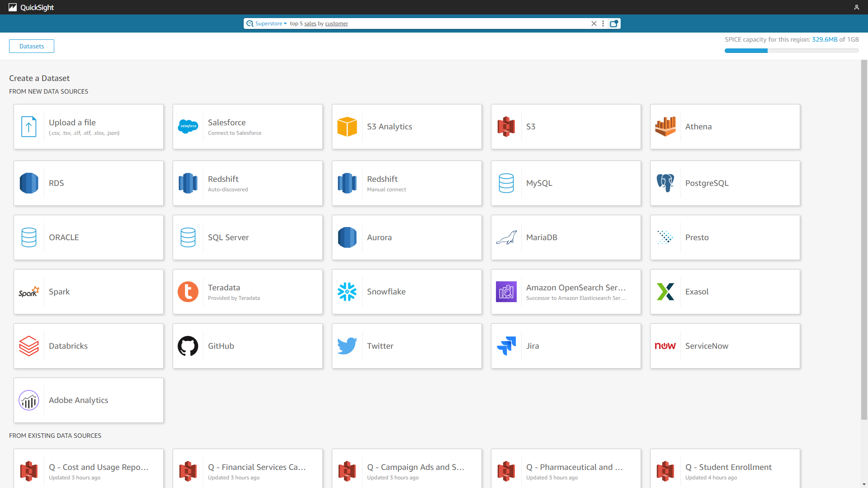The width and height of the screenshot is (868, 488).
Task: Click the Q search magnifier icon
Action: [x=250, y=24]
